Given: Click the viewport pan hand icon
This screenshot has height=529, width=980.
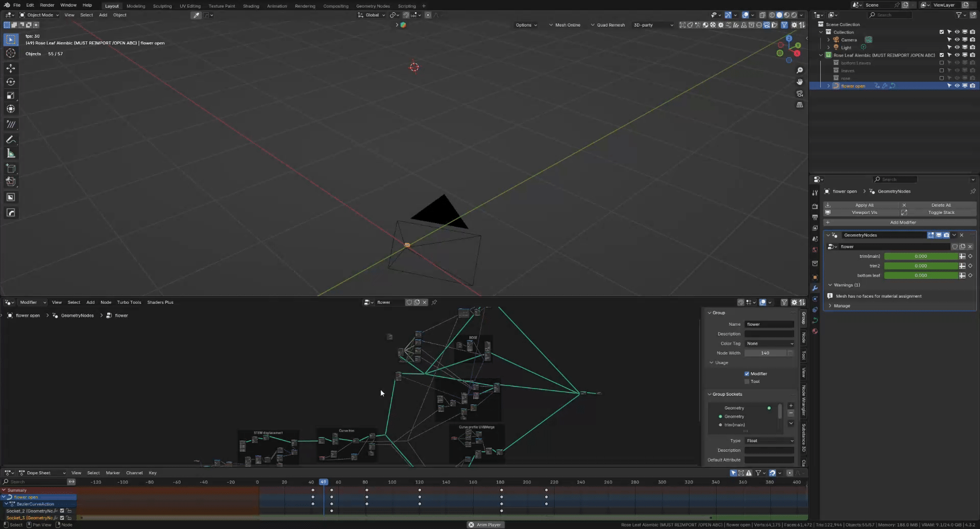Looking at the screenshot, I should click(x=800, y=82).
